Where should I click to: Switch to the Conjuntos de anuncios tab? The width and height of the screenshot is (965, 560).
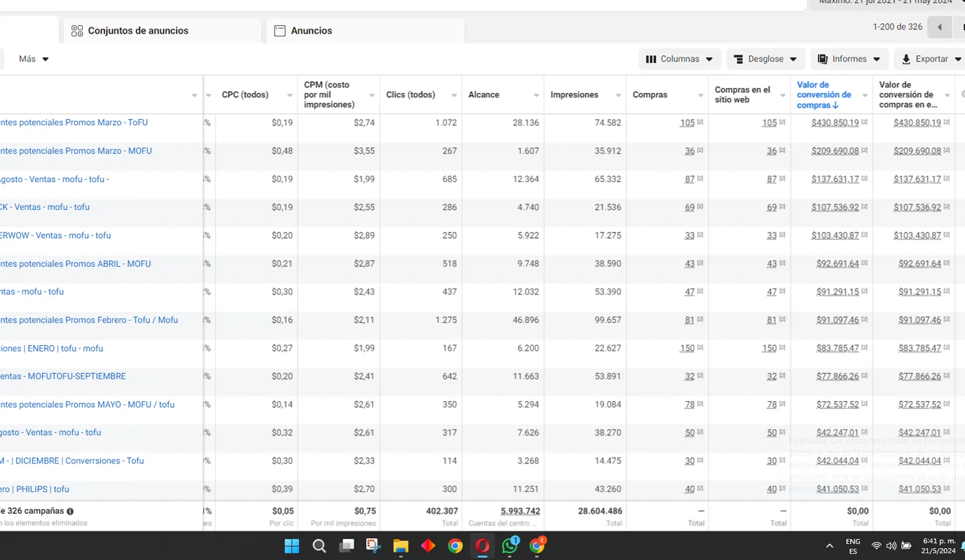coord(138,31)
